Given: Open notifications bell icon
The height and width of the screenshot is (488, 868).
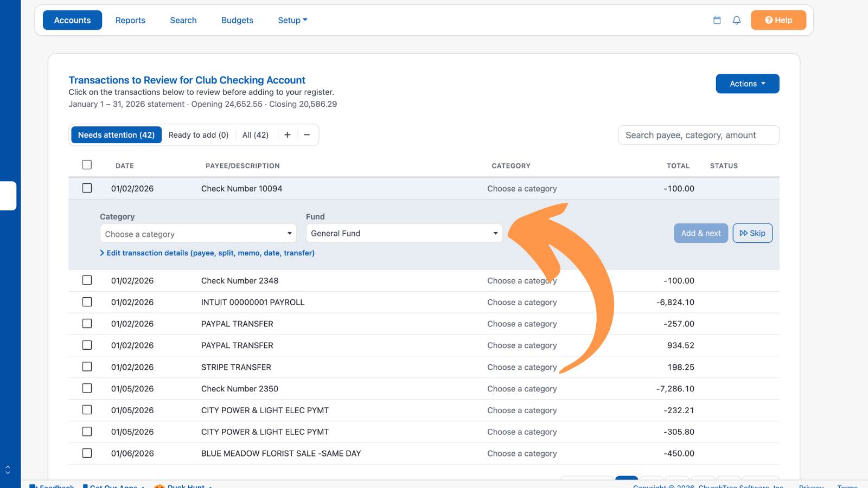Looking at the screenshot, I should 736,20.
